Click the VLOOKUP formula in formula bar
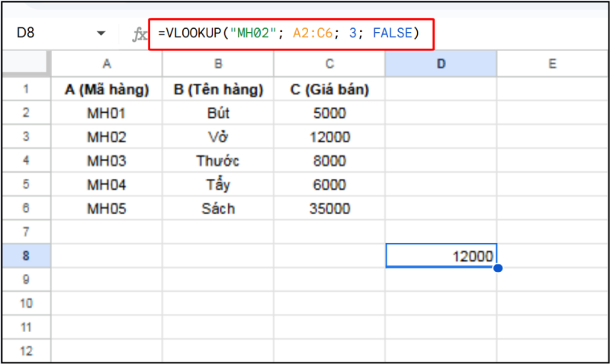The width and height of the screenshot is (610, 364). [x=289, y=34]
